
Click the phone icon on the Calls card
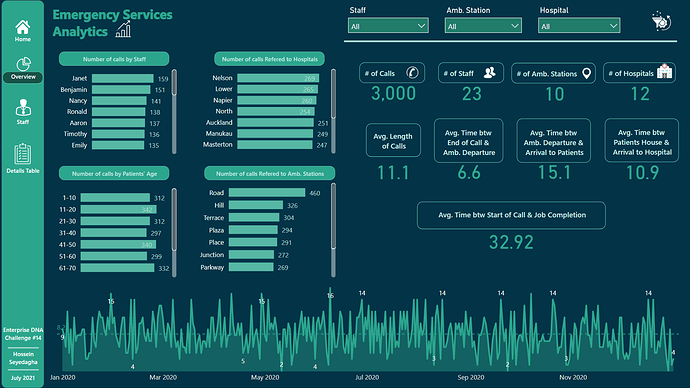pos(412,72)
